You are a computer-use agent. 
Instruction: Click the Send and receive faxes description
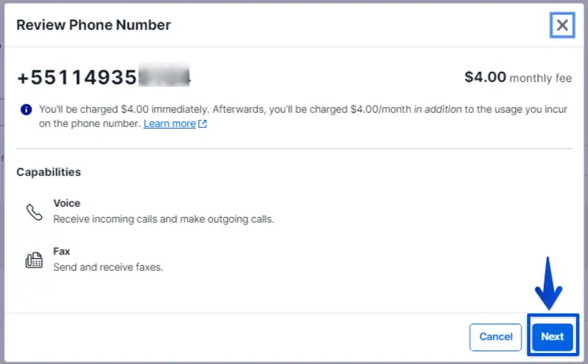tap(107, 267)
